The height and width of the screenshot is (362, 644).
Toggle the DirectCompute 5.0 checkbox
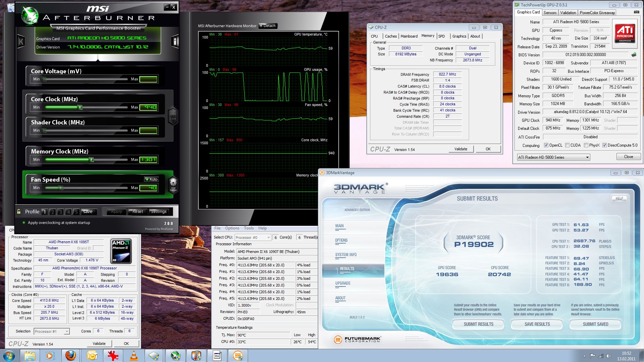(604, 145)
